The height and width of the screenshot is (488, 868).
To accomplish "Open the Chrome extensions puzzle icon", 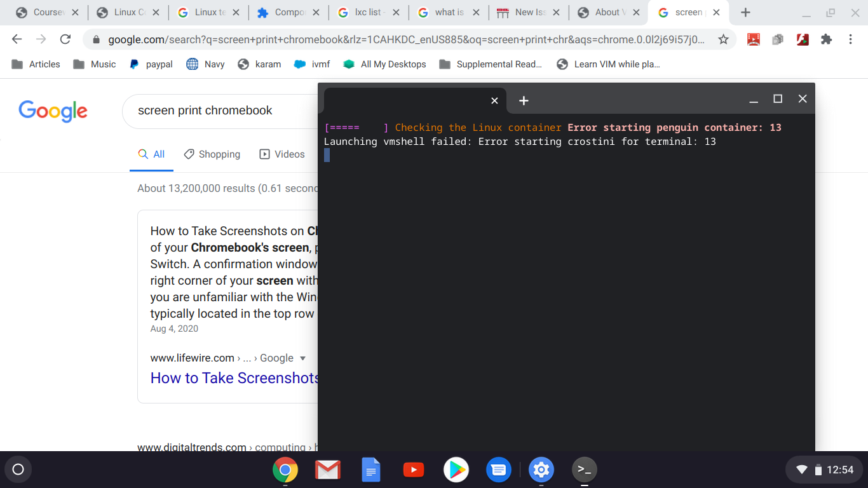I will coord(826,39).
